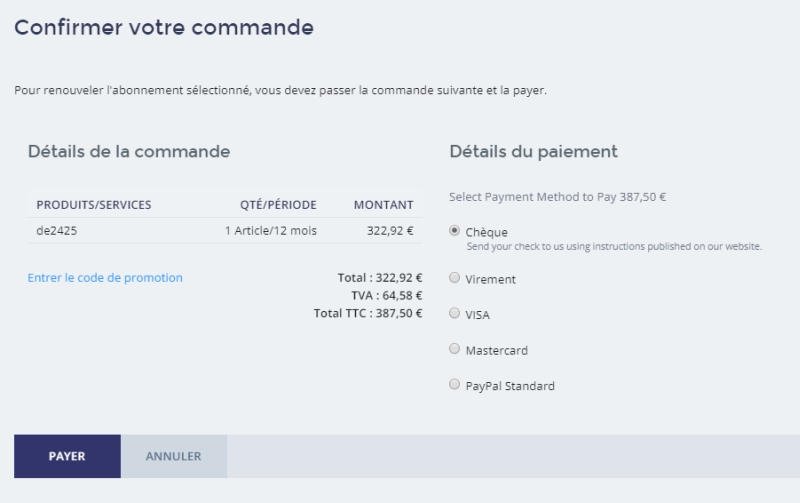800x503 pixels.
Task: Select the Chèque radio button
Action: pos(455,230)
